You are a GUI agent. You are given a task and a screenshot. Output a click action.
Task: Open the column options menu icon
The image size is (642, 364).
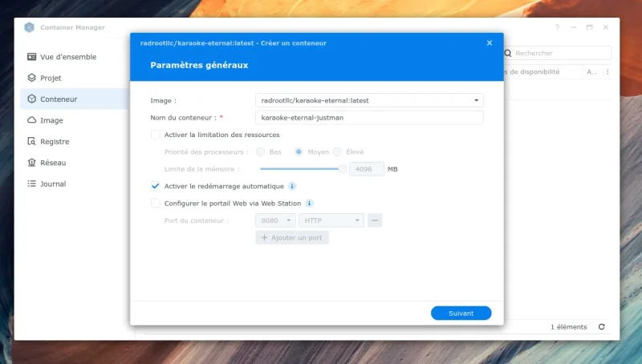[607, 71]
